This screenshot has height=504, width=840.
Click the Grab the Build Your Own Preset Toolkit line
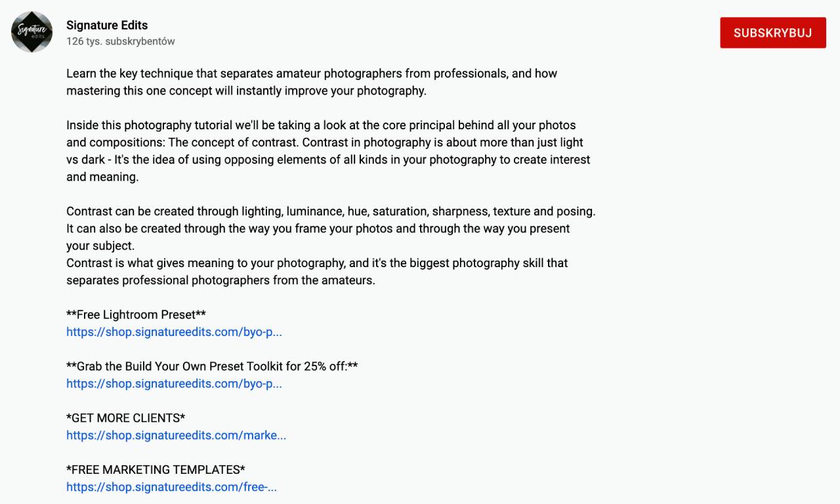pos(212,366)
